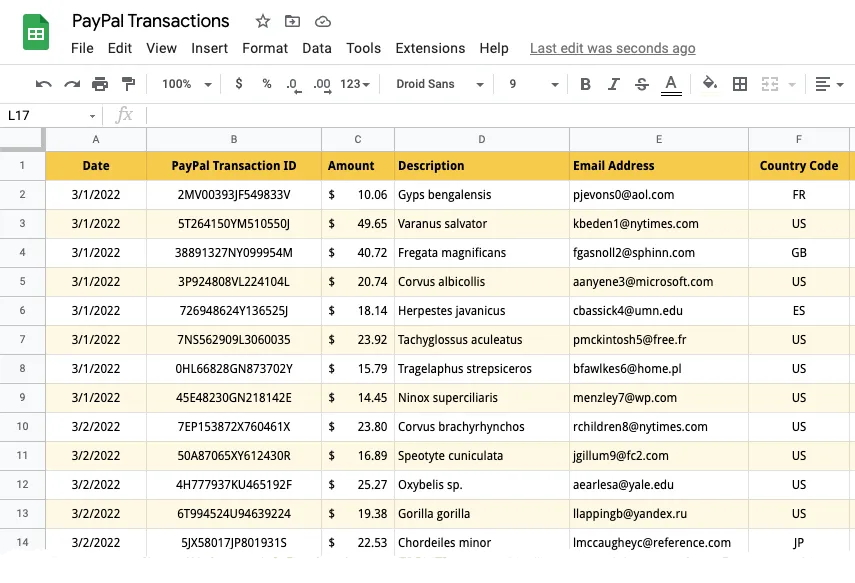Check document saved status in cloud icon
This screenshot has width=855, height=583.
(323, 20)
